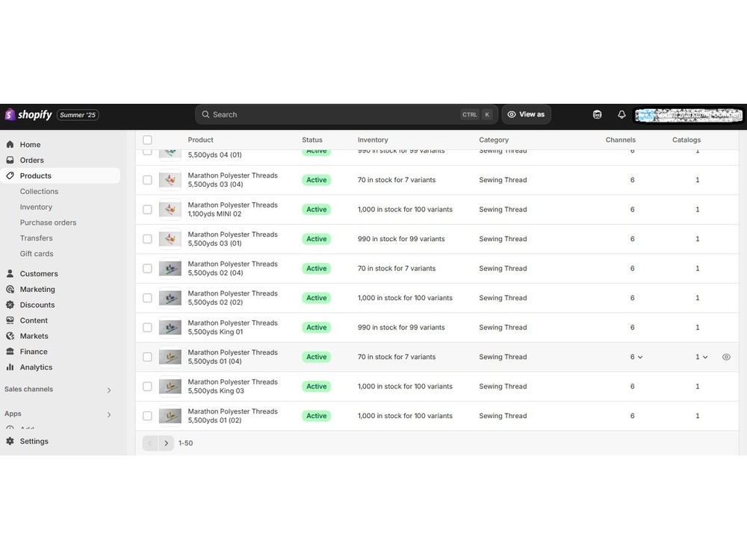Open product Marathon Polyester Threads 5,500yds 02 (02)
This screenshot has width=747, height=560.
(232, 298)
